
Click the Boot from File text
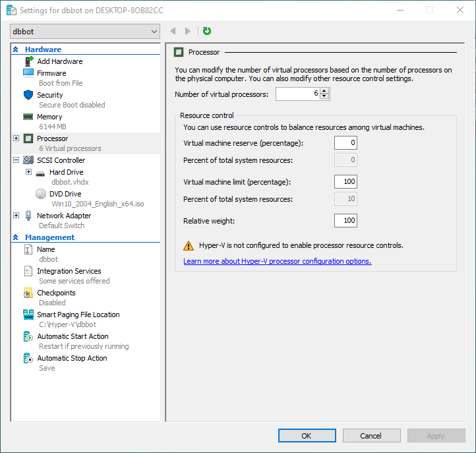coord(61,83)
